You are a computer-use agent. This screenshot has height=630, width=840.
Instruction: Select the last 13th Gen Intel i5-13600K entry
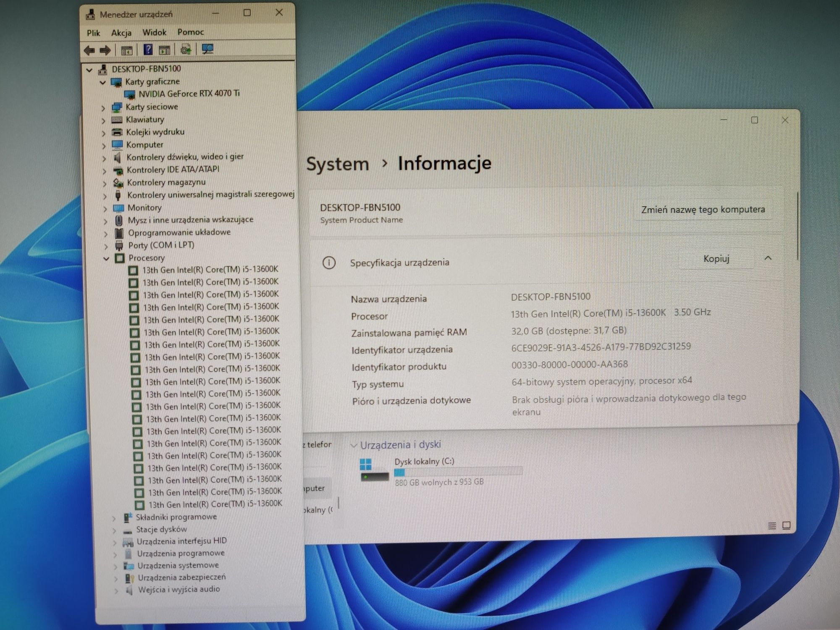215,504
